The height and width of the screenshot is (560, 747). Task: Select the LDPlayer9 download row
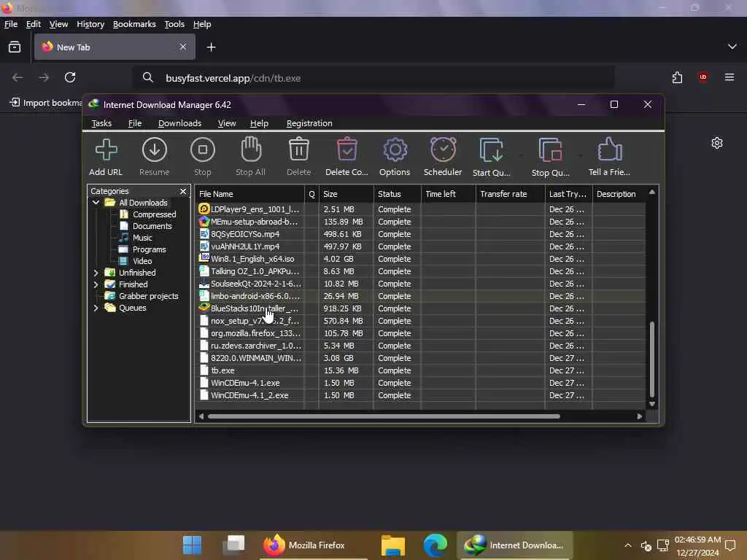coord(421,209)
